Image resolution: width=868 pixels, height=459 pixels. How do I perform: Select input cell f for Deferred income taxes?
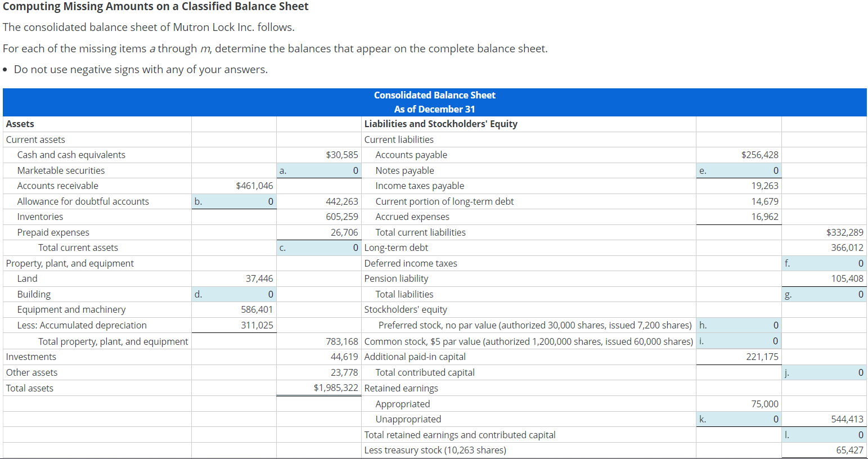[x=824, y=263]
